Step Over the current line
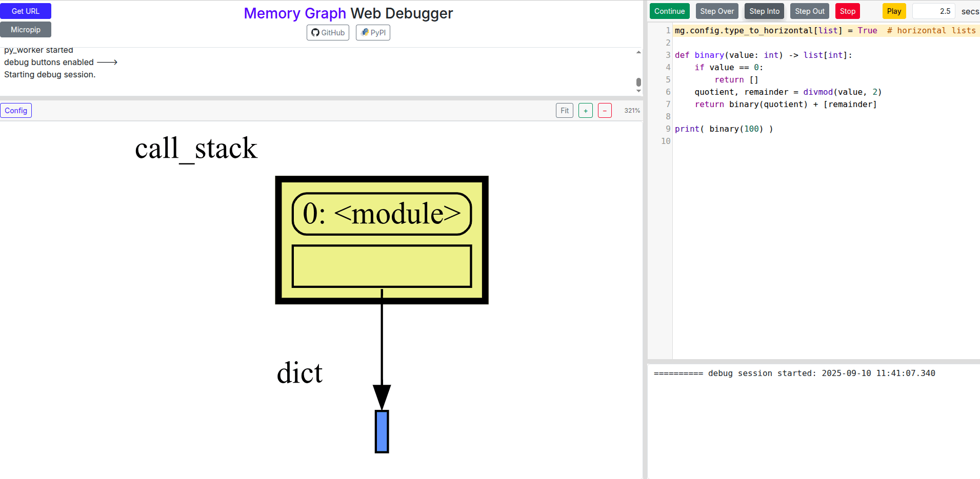980x479 pixels. [x=717, y=11]
